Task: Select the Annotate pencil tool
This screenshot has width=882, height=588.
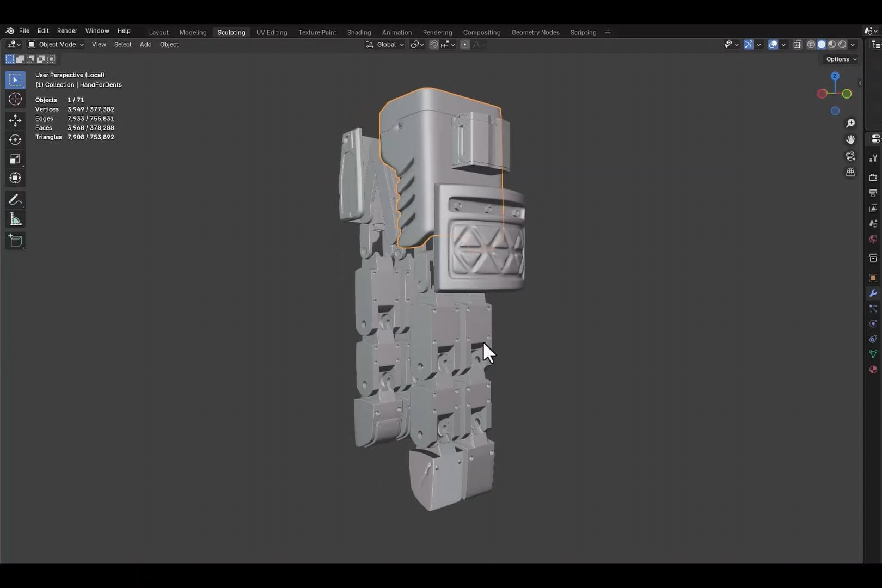Action: [15, 200]
